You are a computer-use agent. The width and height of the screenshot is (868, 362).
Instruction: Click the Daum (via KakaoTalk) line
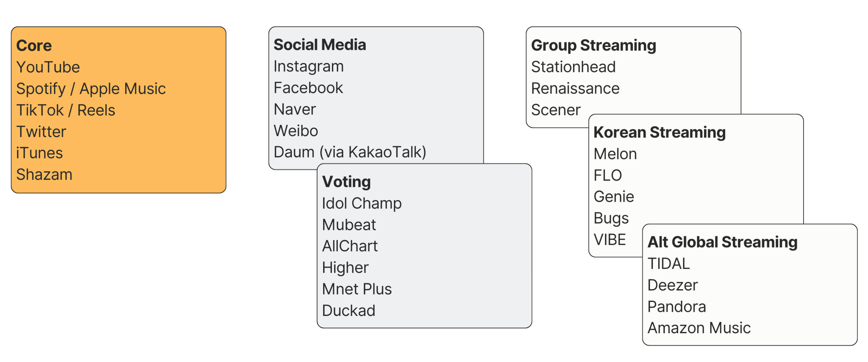click(350, 152)
